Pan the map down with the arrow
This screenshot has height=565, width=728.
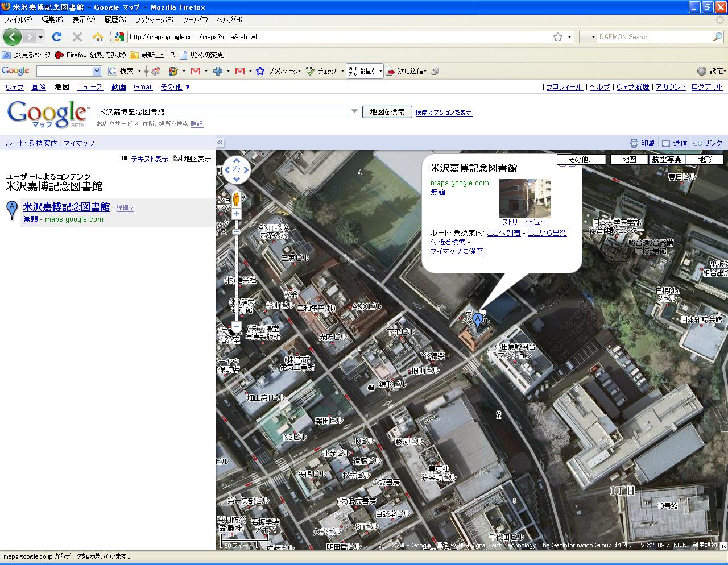(x=237, y=178)
